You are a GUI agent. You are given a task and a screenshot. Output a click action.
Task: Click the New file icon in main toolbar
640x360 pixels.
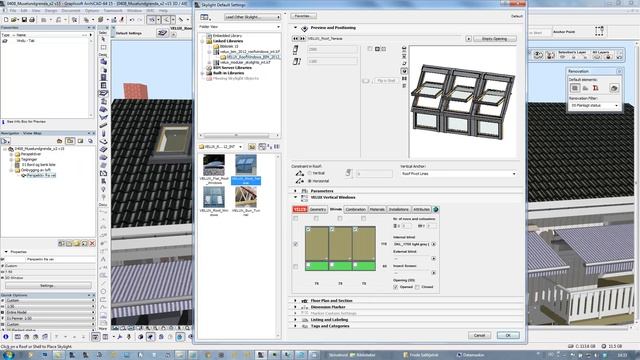6,20
